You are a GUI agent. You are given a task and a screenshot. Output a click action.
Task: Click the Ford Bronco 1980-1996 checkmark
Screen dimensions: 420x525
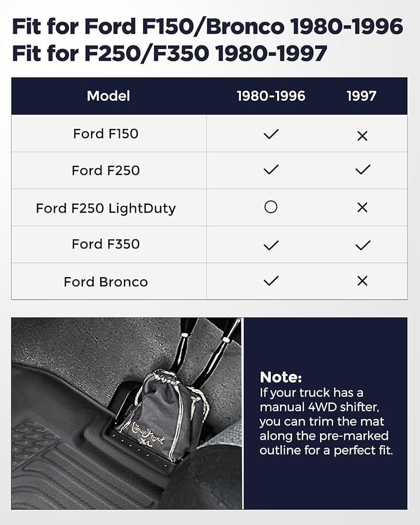pyautogui.click(x=271, y=281)
